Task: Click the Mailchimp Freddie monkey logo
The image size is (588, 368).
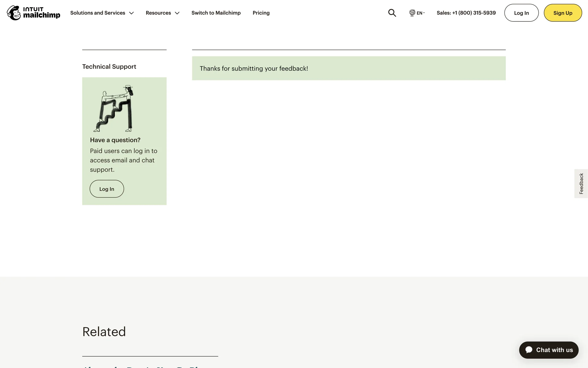Action: coord(14,13)
